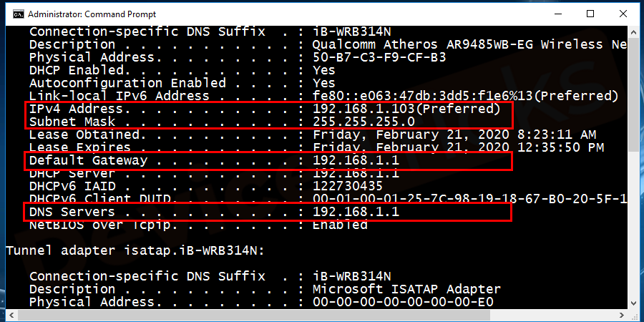Image resolution: width=644 pixels, height=322 pixels.
Task: Click the Physical Address 50-B7-C3-F9-CF-B3 text
Action: click(x=379, y=57)
